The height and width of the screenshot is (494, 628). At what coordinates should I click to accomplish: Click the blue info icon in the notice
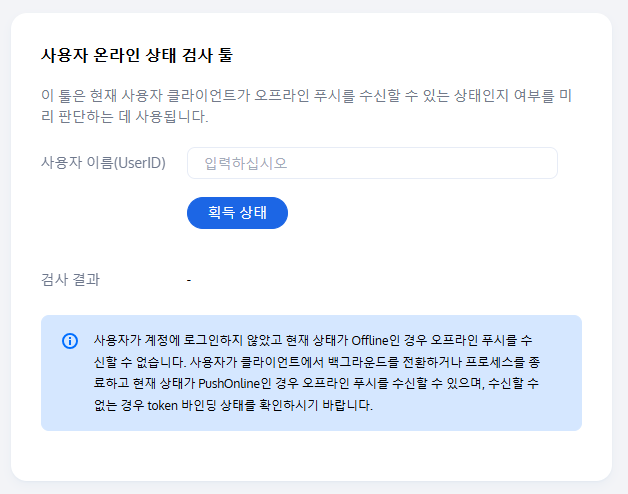pos(70,341)
